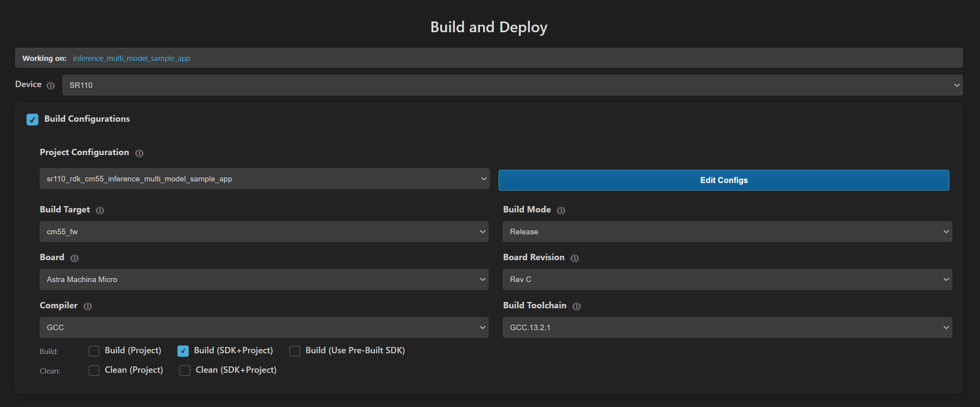
Task: Open the Device dropdown showing SR110
Action: point(512,85)
